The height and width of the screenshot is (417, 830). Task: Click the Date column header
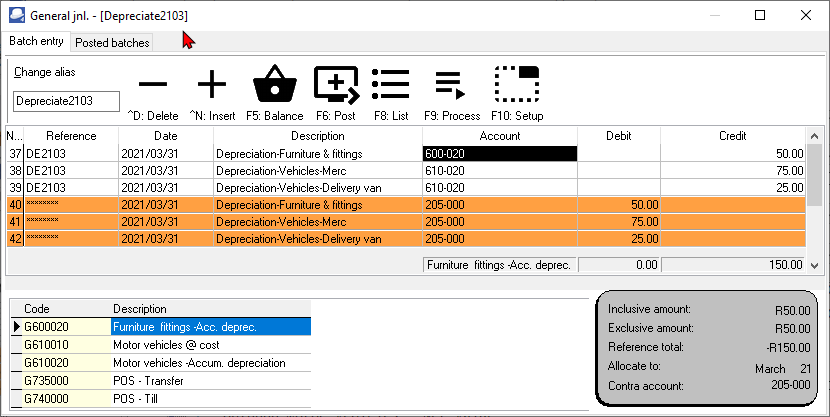tap(166, 136)
